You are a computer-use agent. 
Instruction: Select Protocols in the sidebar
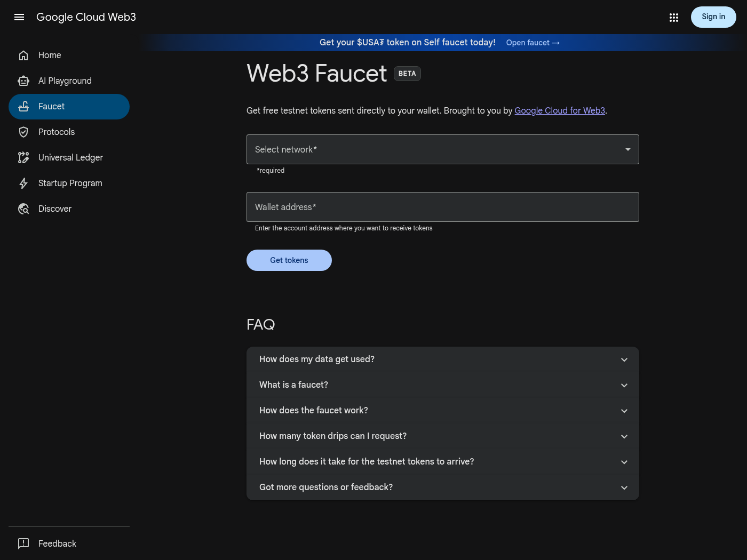click(x=69, y=132)
